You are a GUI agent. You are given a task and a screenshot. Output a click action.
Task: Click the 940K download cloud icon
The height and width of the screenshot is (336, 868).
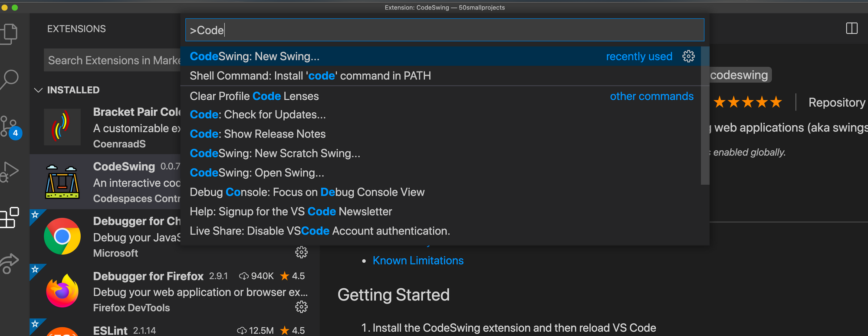pyautogui.click(x=244, y=276)
